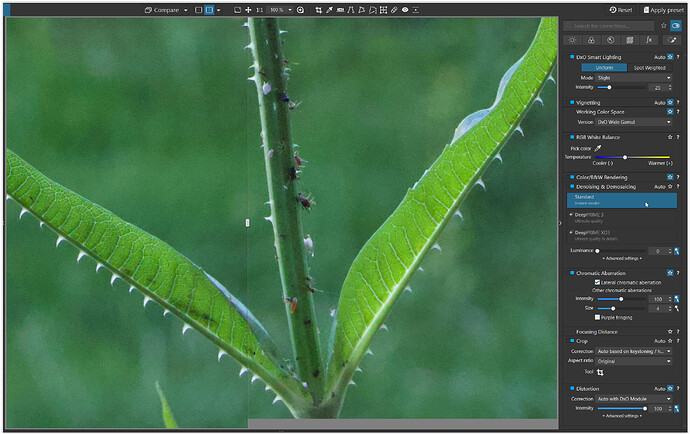This screenshot has height=434, width=690.
Task: Expand Distortion Advanced settings
Action: (x=622, y=416)
